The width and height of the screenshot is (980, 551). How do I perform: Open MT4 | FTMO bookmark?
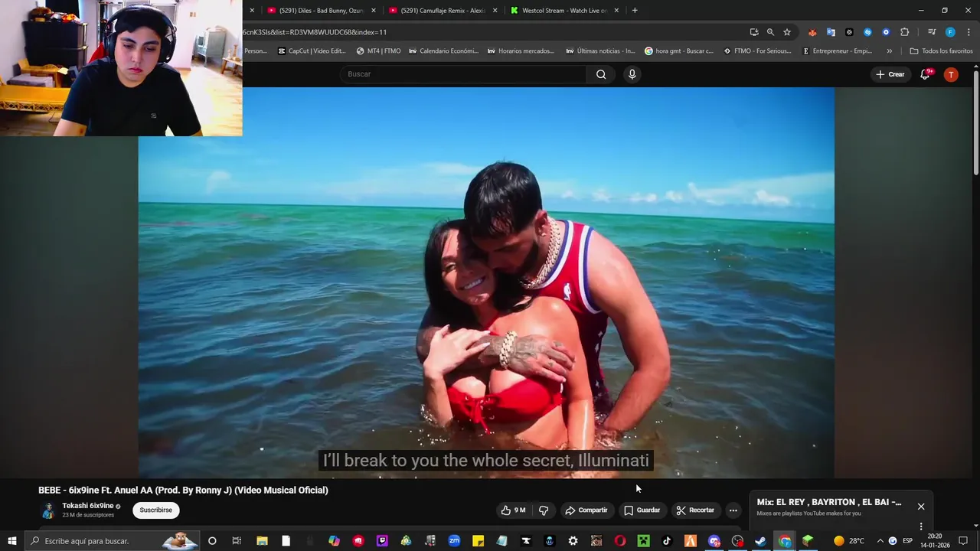[x=378, y=51]
